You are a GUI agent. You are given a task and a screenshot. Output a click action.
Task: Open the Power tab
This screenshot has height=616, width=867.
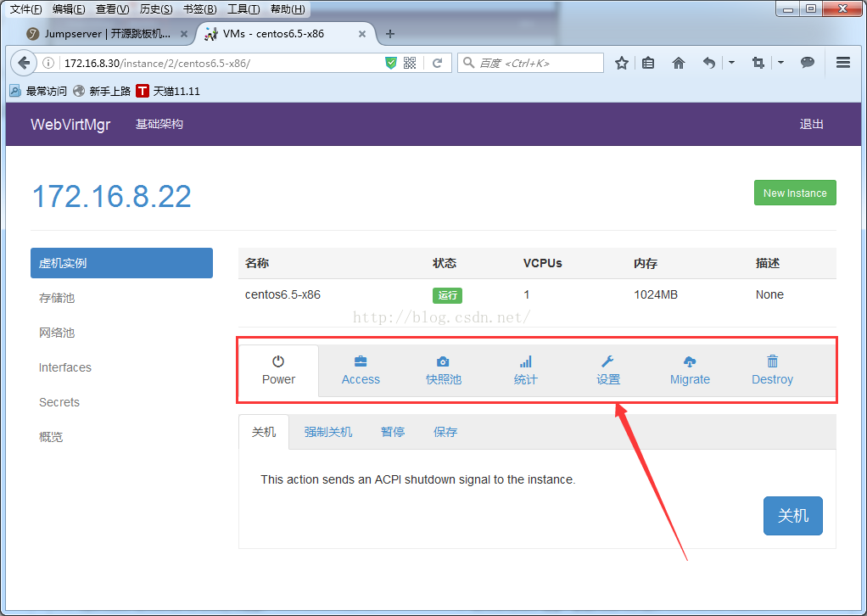[278, 371]
